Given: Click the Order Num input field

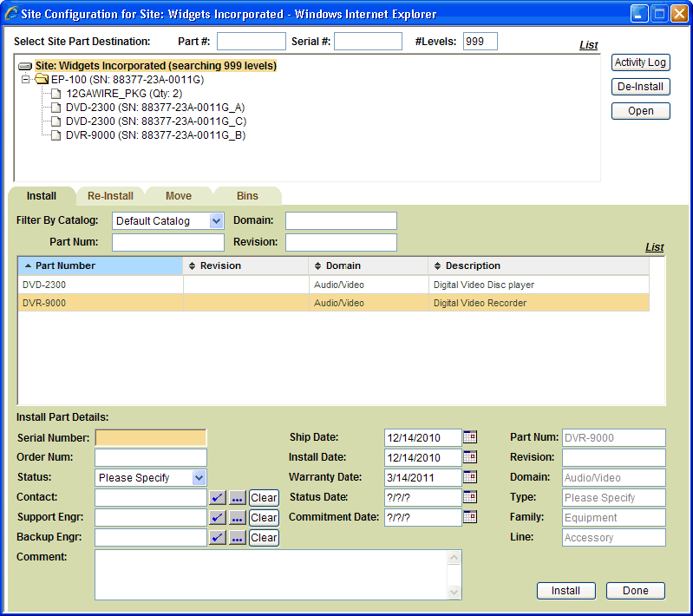Looking at the screenshot, I should click(x=151, y=458).
